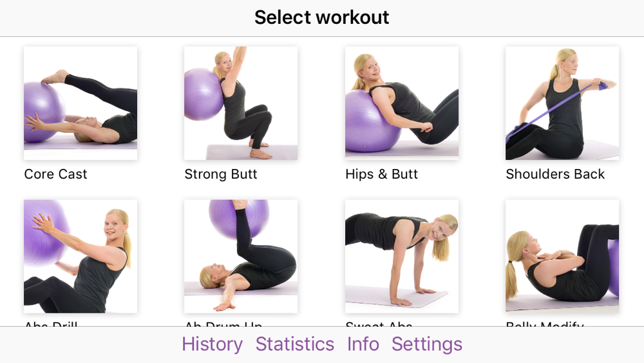This screenshot has width=644, height=363.
Task: Open the Core Cast workout thumbnail
Action: click(80, 103)
